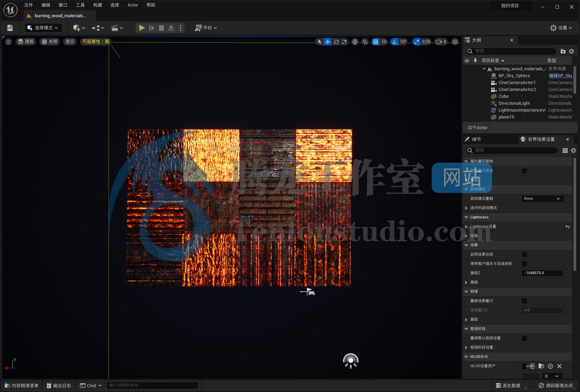Toggle grid snapping in viewport toolbar
This screenshot has width=580, height=392.
tap(376, 42)
